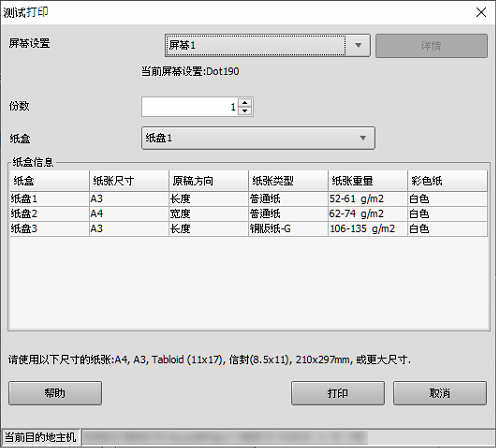The width and height of the screenshot is (496, 448).
Task: Click the 纸张重量 column header
Action: pyautogui.click(x=368, y=181)
